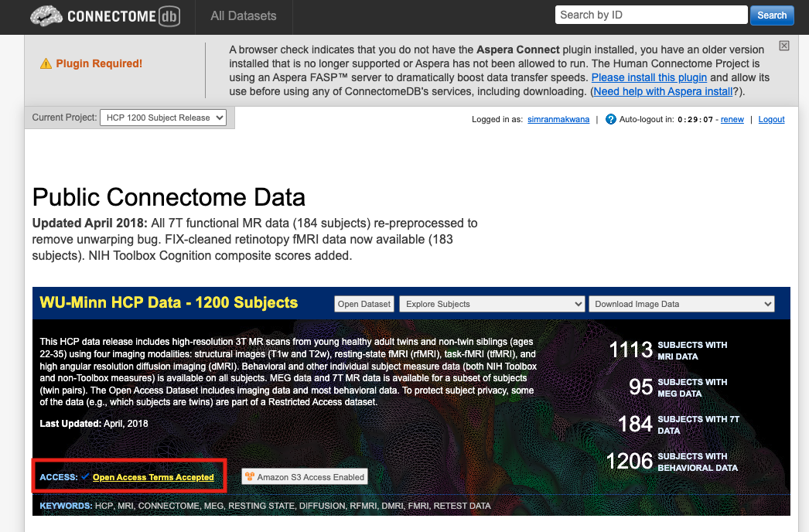The height and width of the screenshot is (532, 809).
Task: Renew the auto-logout session timer
Action: pyautogui.click(x=732, y=119)
